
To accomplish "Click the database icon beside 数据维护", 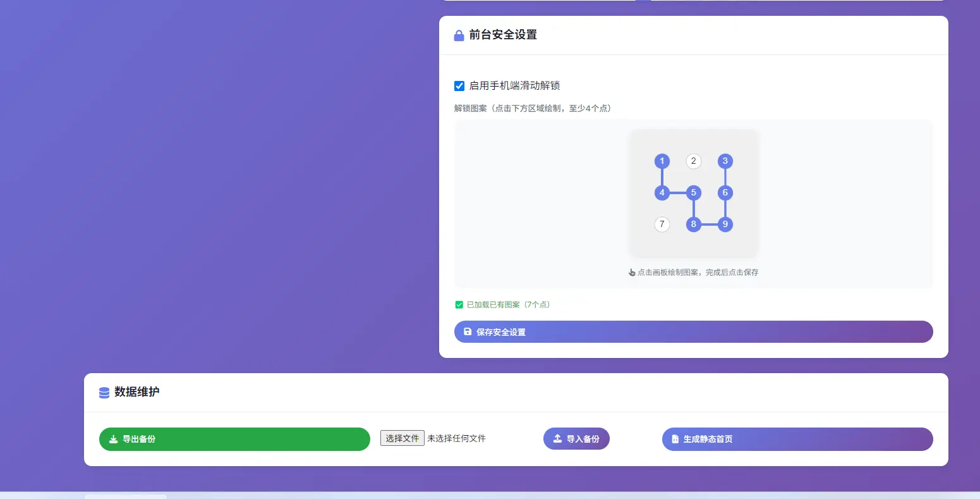I will [x=104, y=393].
